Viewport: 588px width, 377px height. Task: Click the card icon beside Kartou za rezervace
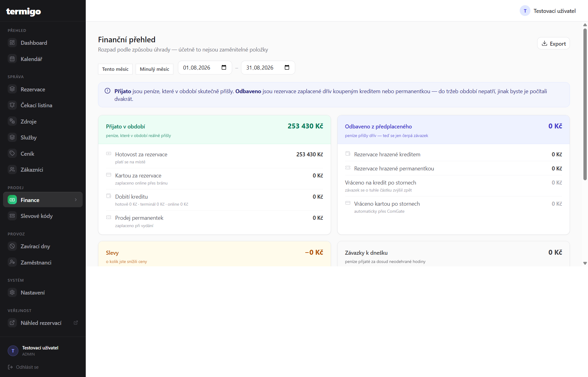point(109,175)
